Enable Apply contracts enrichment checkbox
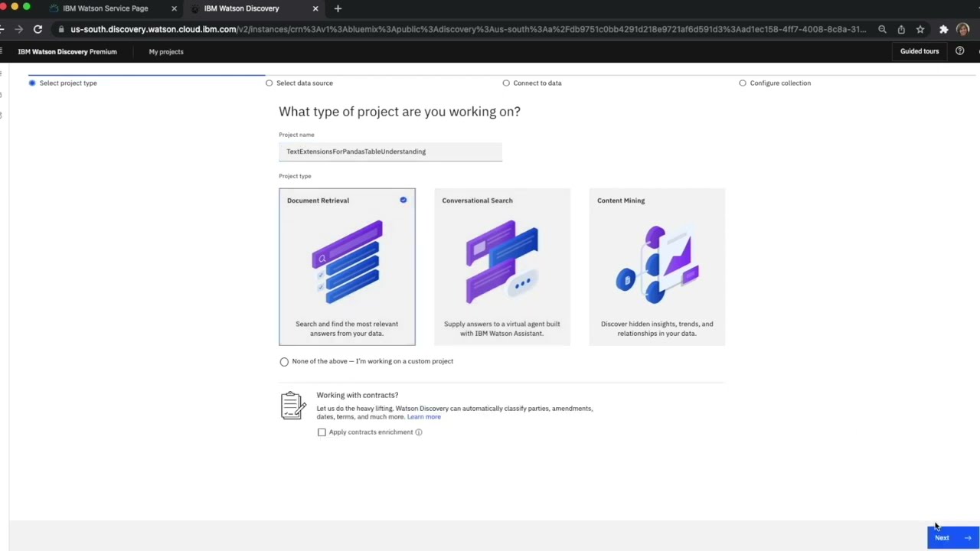 (322, 432)
